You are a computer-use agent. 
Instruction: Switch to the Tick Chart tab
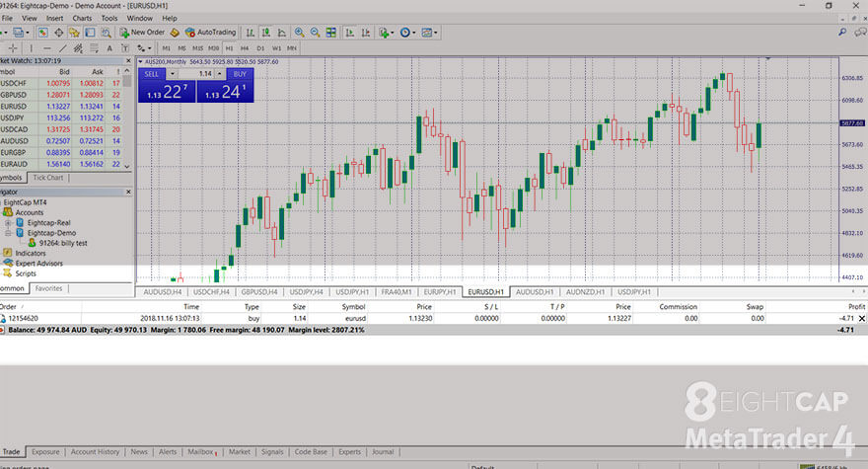click(48, 178)
